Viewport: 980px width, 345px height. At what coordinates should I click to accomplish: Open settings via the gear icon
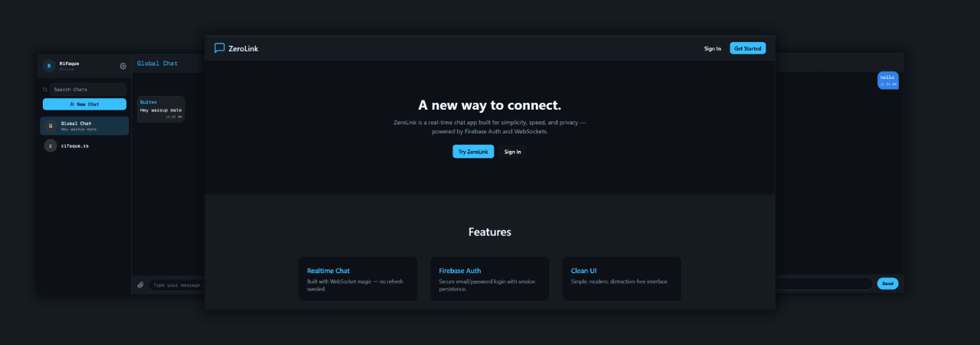pos(123,66)
